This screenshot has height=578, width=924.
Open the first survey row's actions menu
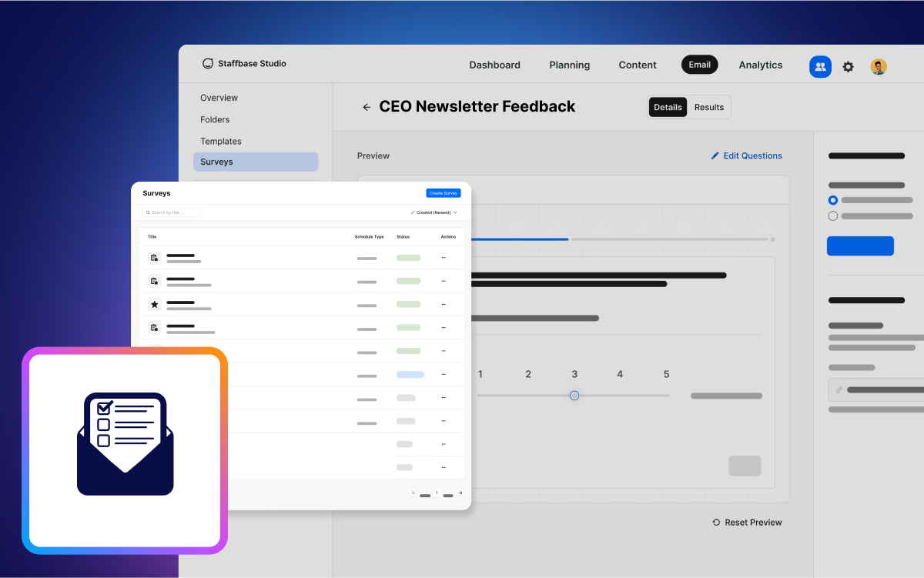444,258
